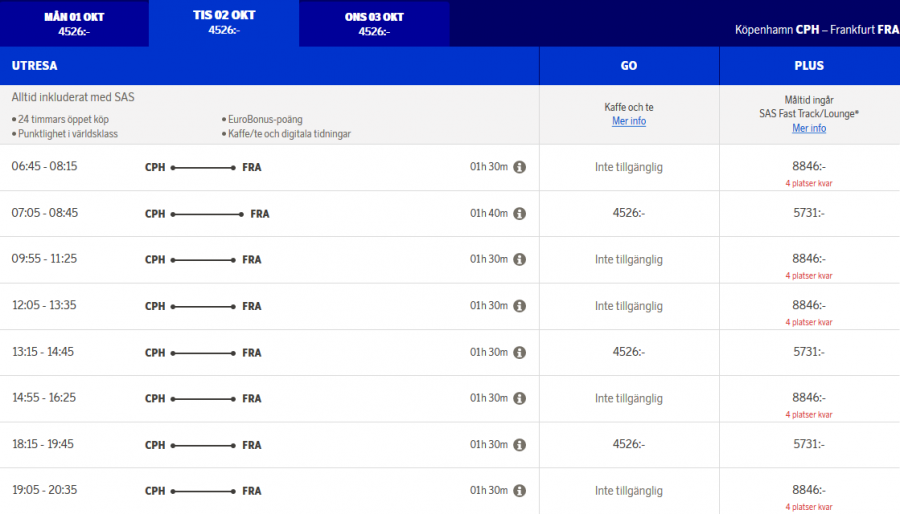Image resolution: width=900 pixels, height=514 pixels.
Task: Pick PLUS fare 8846 for 12:05 flight
Action: click(x=809, y=305)
